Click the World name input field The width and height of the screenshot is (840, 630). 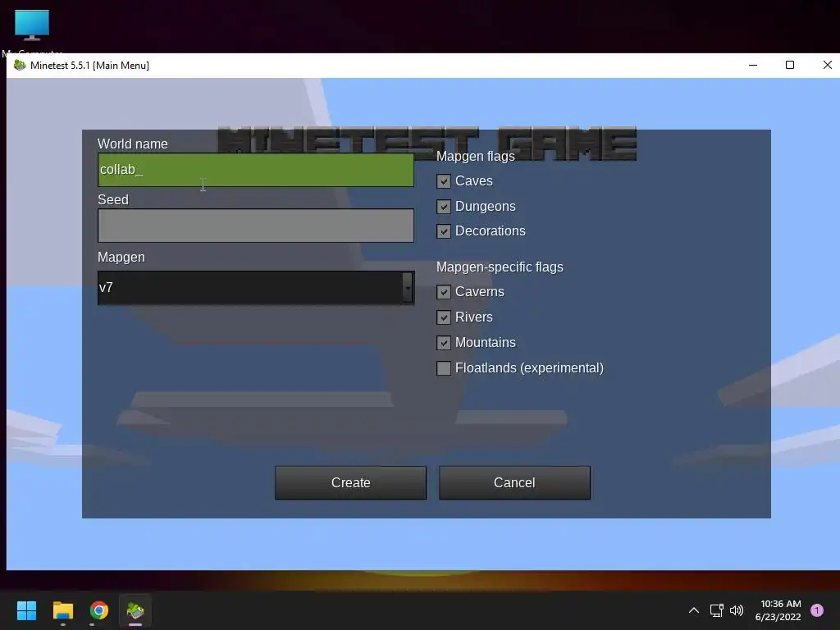[256, 170]
